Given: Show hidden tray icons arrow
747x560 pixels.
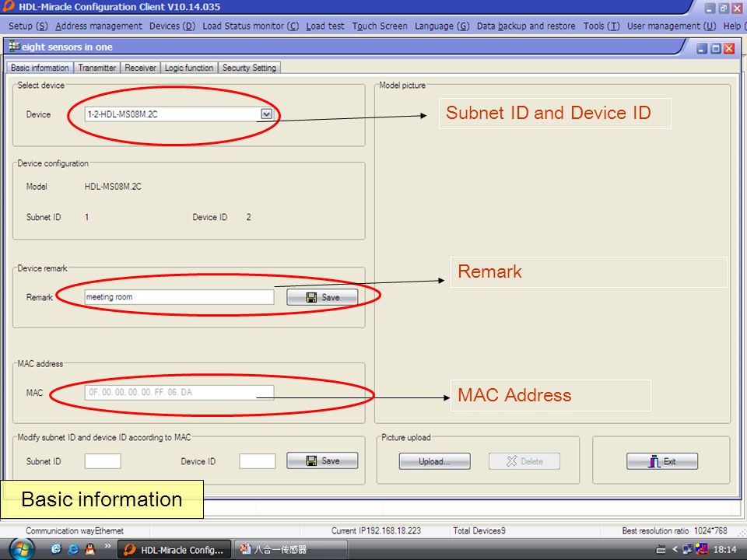Looking at the screenshot, I should click(x=675, y=550).
